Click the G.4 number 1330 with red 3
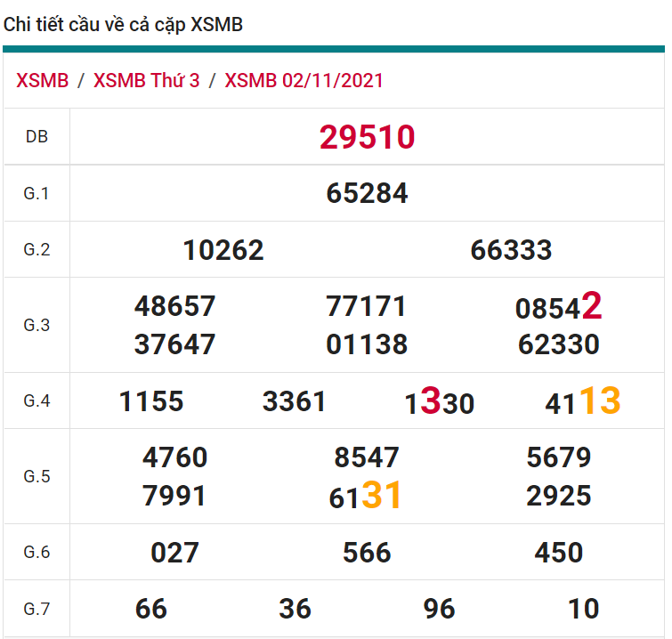Viewport: 672px width, 639px height. click(x=439, y=402)
